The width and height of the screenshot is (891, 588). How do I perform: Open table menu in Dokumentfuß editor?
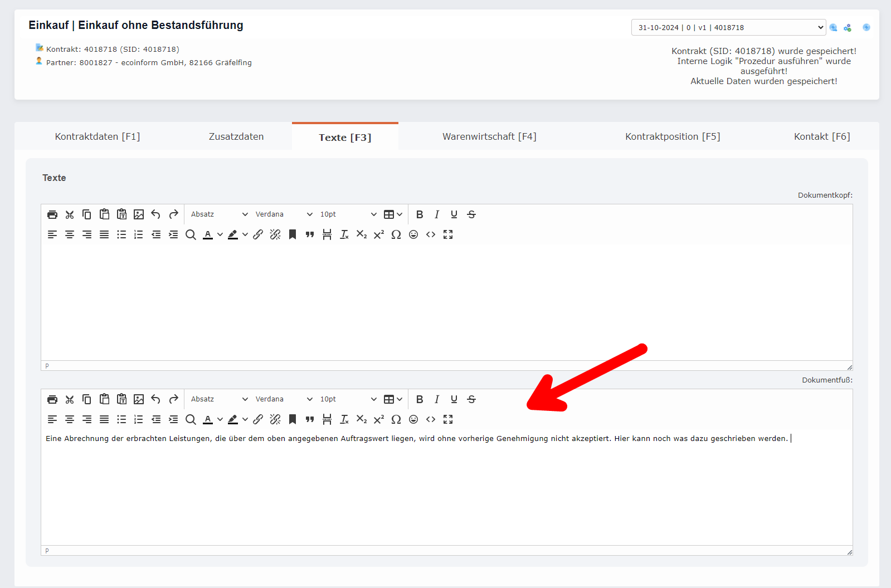point(393,399)
